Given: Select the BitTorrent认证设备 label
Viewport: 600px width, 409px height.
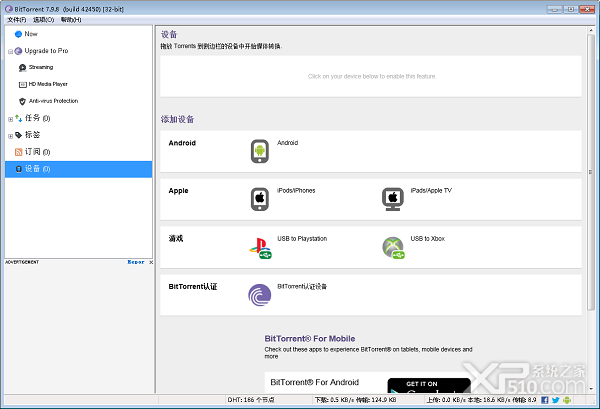Looking at the screenshot, I should pos(302,287).
